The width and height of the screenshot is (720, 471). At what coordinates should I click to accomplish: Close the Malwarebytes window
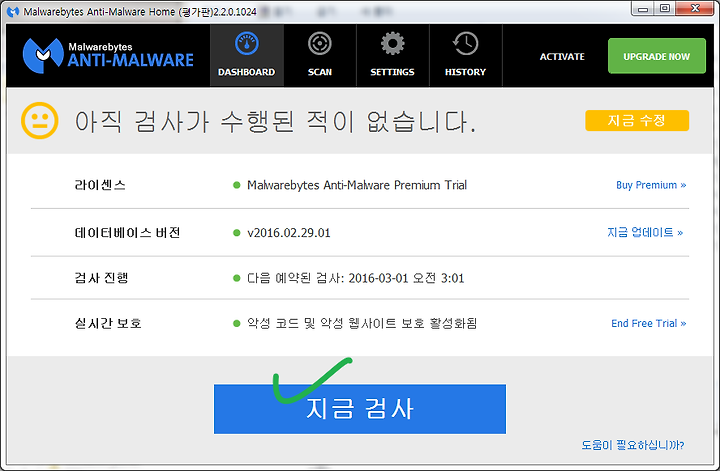point(695,9)
